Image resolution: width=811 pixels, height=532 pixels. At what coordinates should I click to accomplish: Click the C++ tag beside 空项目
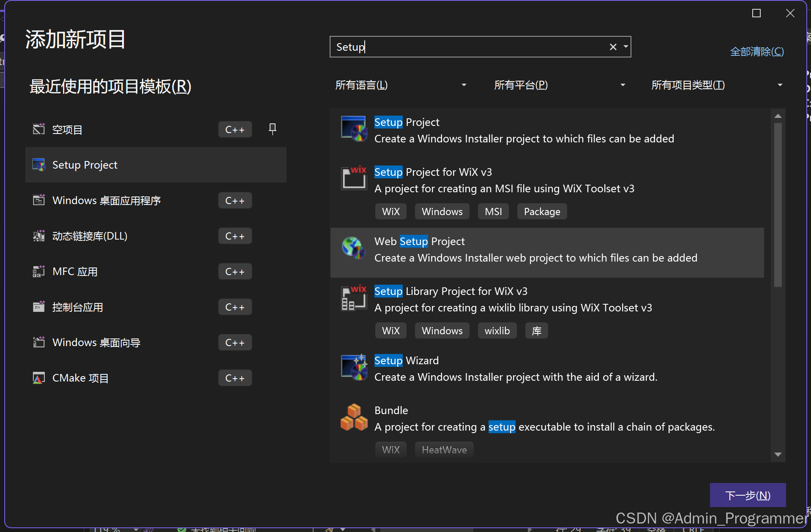(235, 129)
